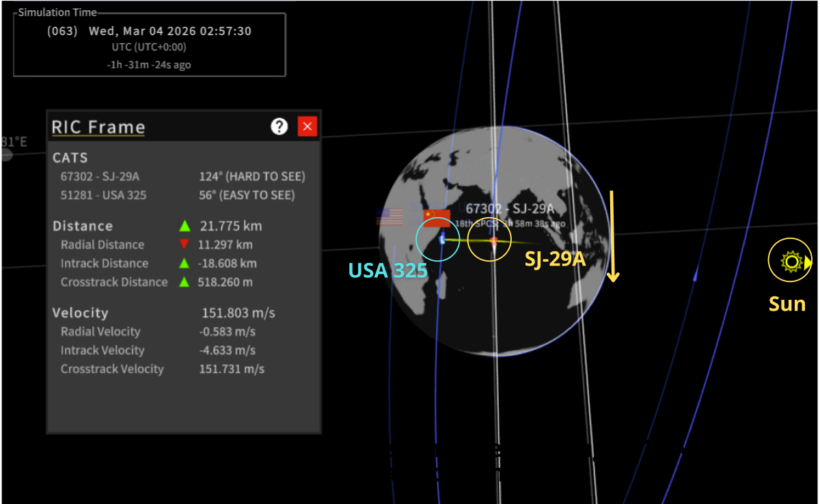820x504 pixels.
Task: Select the SJ-29A satellite marker on globe
Action: [x=493, y=241]
